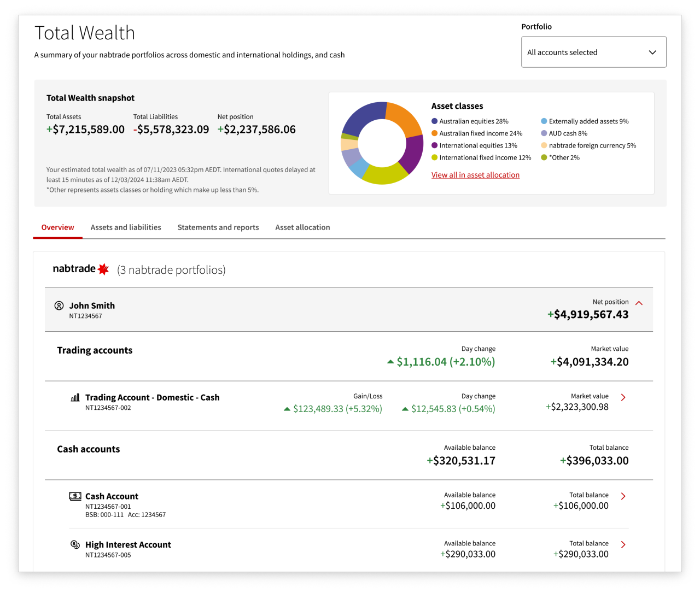This screenshot has height=593, width=700.
Task: Open High Interest Account arrow
Action: pyautogui.click(x=623, y=544)
